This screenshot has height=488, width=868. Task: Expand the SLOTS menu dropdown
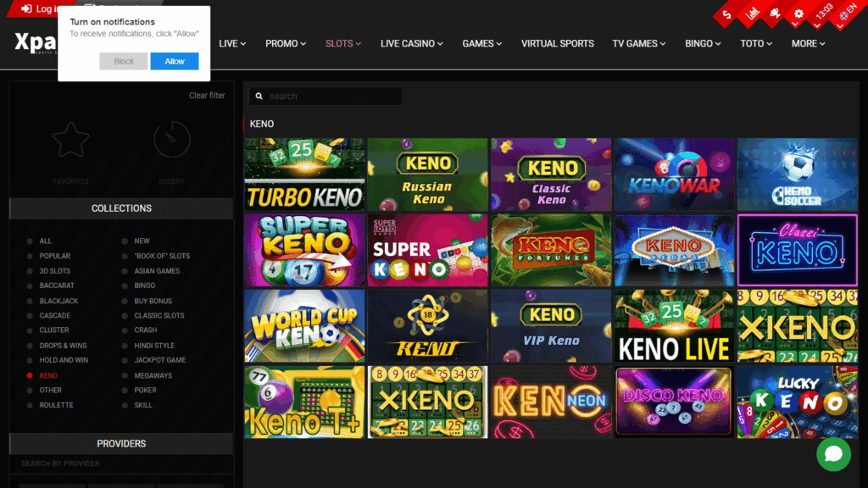(343, 44)
